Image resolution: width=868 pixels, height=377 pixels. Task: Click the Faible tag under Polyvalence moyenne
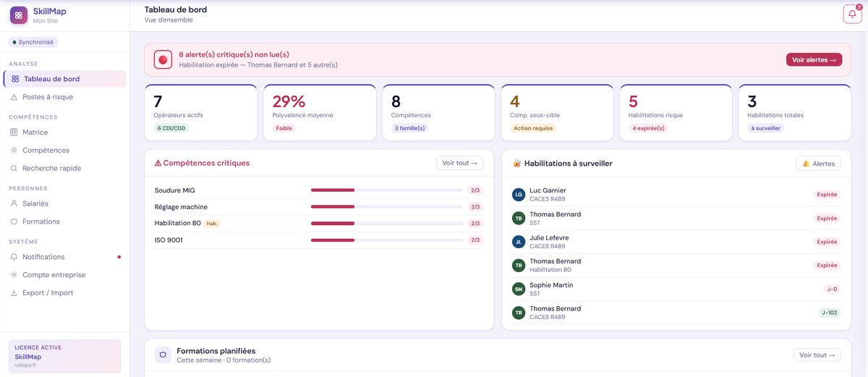[x=284, y=128]
